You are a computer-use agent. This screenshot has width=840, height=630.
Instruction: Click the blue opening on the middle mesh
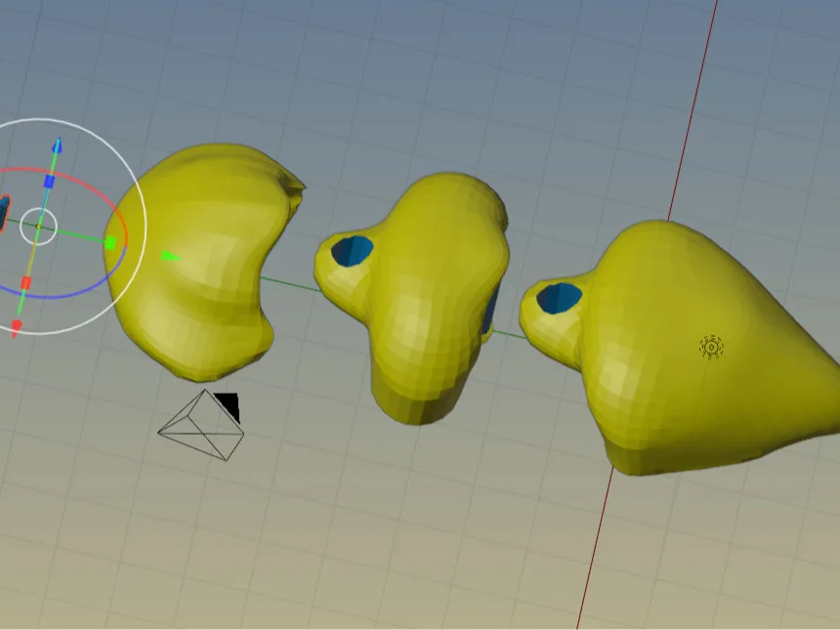(x=352, y=250)
